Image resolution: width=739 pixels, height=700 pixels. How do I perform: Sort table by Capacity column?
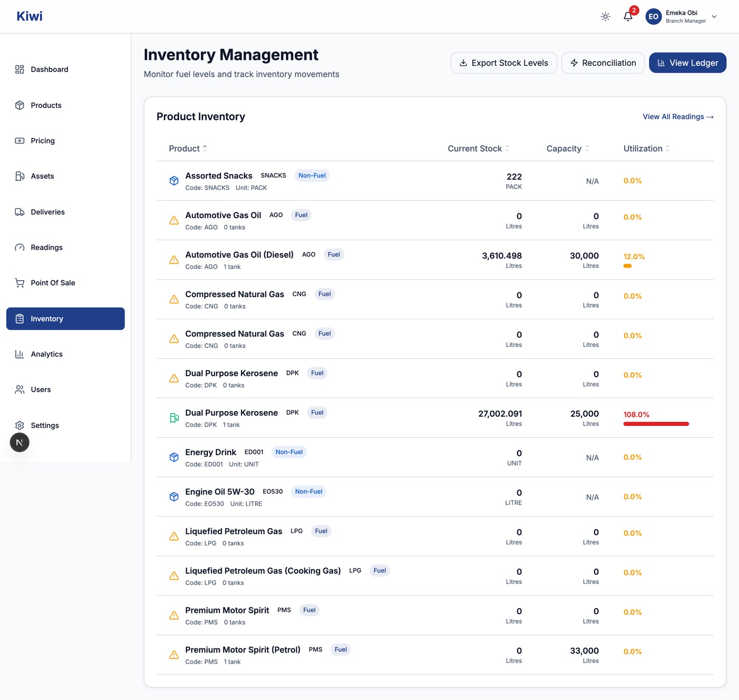(568, 148)
